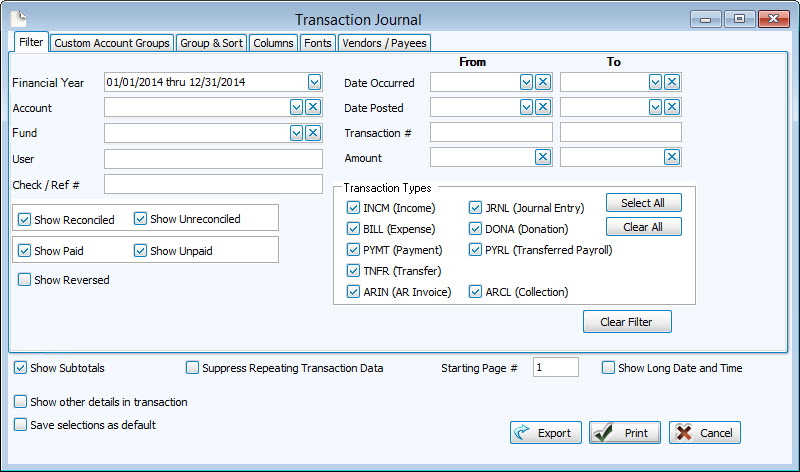
Task: Click Select All transaction types
Action: 643,203
